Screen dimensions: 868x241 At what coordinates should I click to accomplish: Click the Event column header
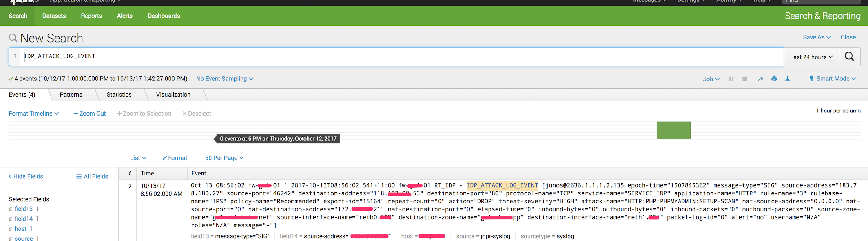point(198,173)
